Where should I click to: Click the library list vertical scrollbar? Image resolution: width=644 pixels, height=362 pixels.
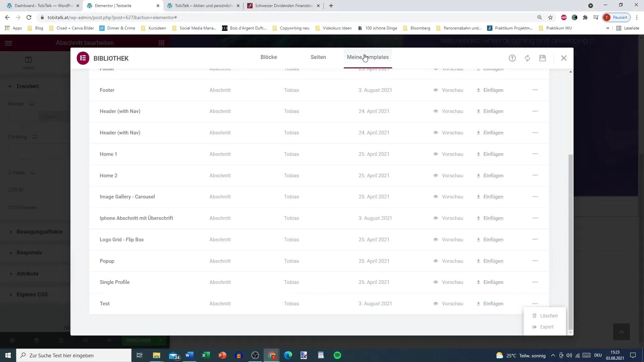571,242
